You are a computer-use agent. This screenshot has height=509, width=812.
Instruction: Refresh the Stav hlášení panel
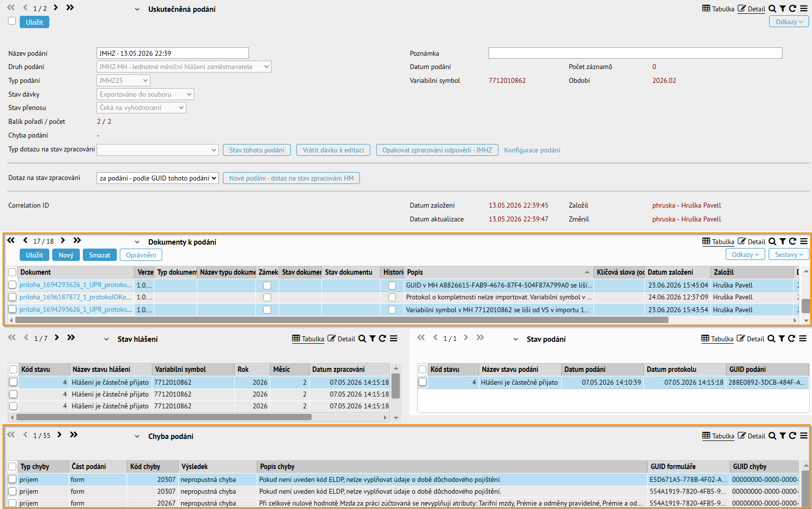pos(383,339)
